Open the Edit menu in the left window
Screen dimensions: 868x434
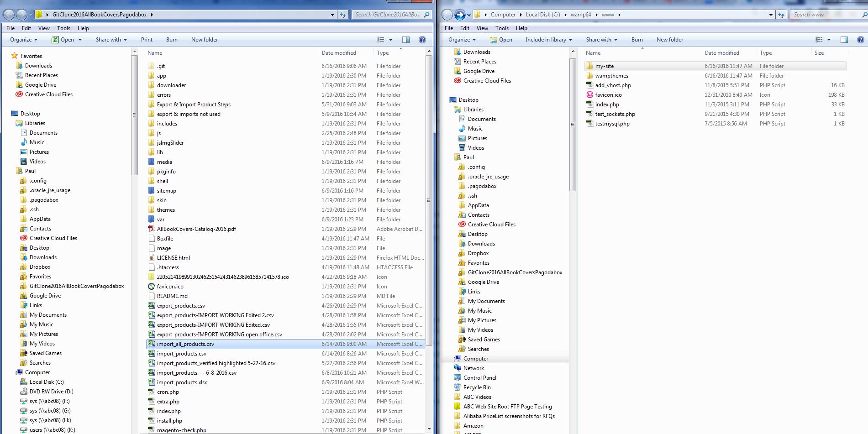click(x=26, y=28)
